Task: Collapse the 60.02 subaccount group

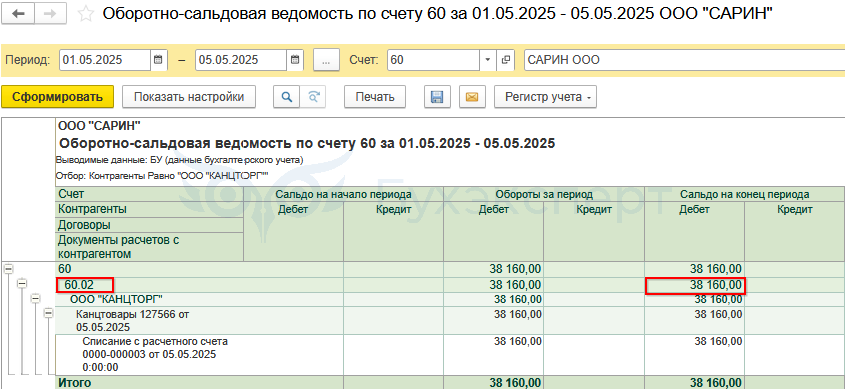Action: pyautogui.click(x=22, y=283)
